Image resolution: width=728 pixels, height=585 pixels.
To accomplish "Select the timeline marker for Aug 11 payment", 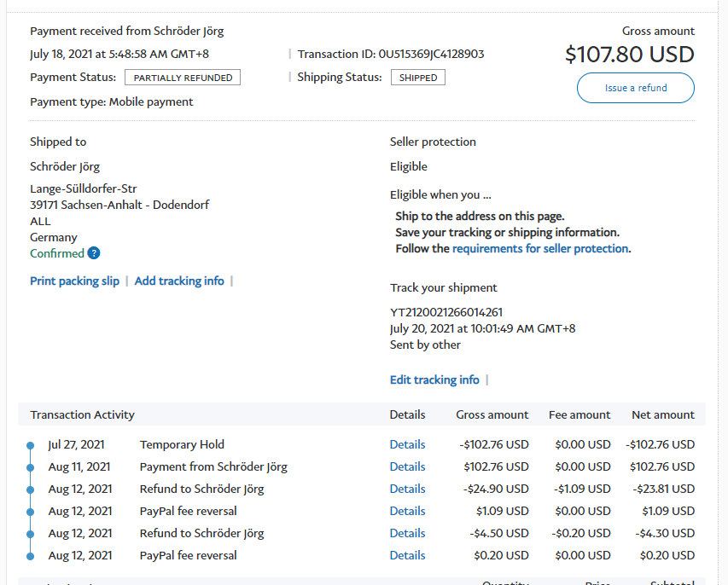I will point(31,467).
